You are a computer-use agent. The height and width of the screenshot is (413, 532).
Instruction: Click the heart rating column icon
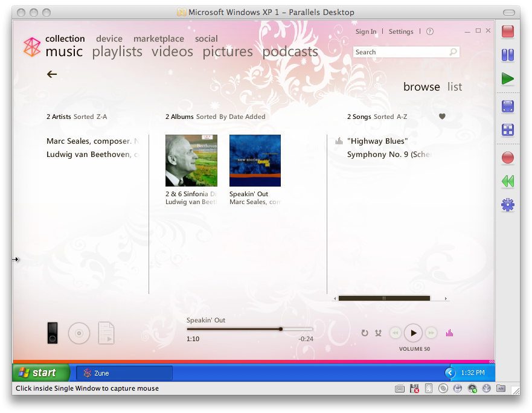tap(442, 117)
